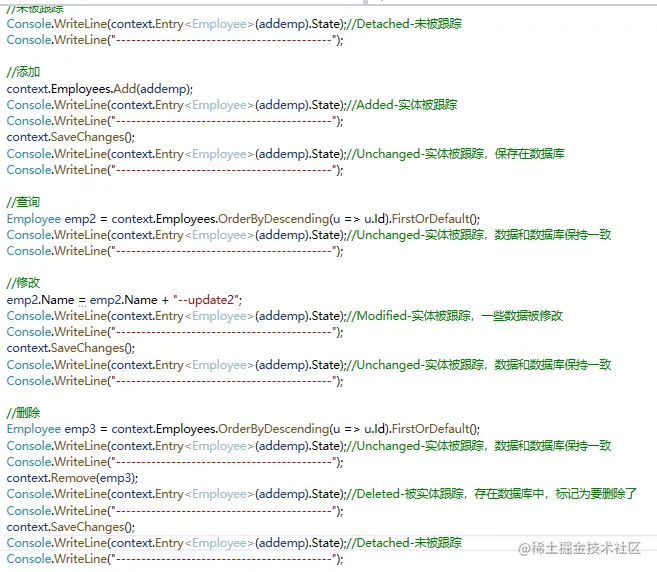The height and width of the screenshot is (572, 657).
Task: Click the //Deleted-被实体跟踪 comment
Action: (492, 494)
